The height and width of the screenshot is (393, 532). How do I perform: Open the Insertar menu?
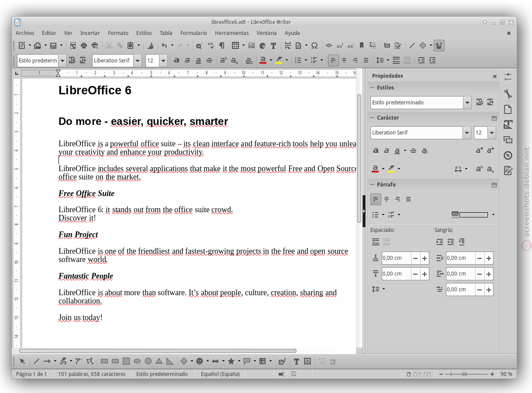click(90, 33)
